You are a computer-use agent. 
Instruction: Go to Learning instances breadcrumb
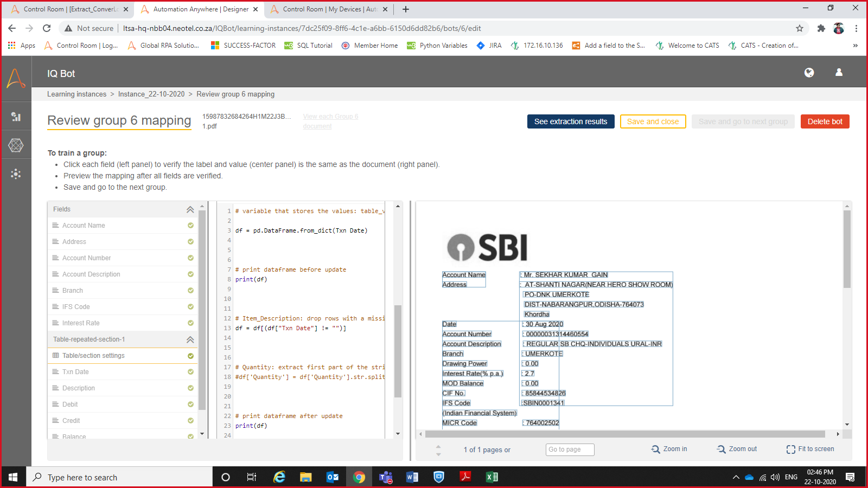pos(77,94)
